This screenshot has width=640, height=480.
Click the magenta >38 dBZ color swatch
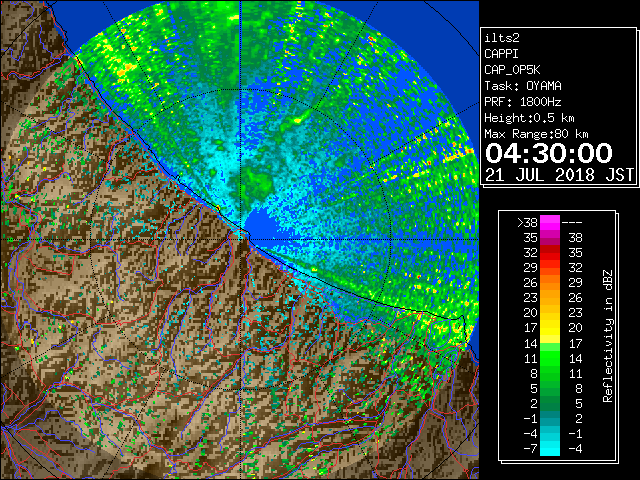550,222
